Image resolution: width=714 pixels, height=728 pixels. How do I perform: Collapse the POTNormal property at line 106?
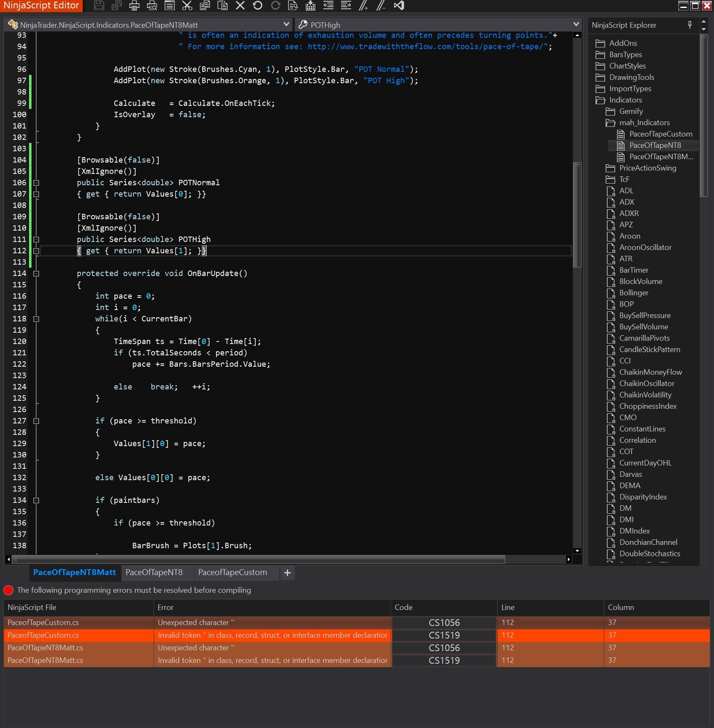coord(36,183)
